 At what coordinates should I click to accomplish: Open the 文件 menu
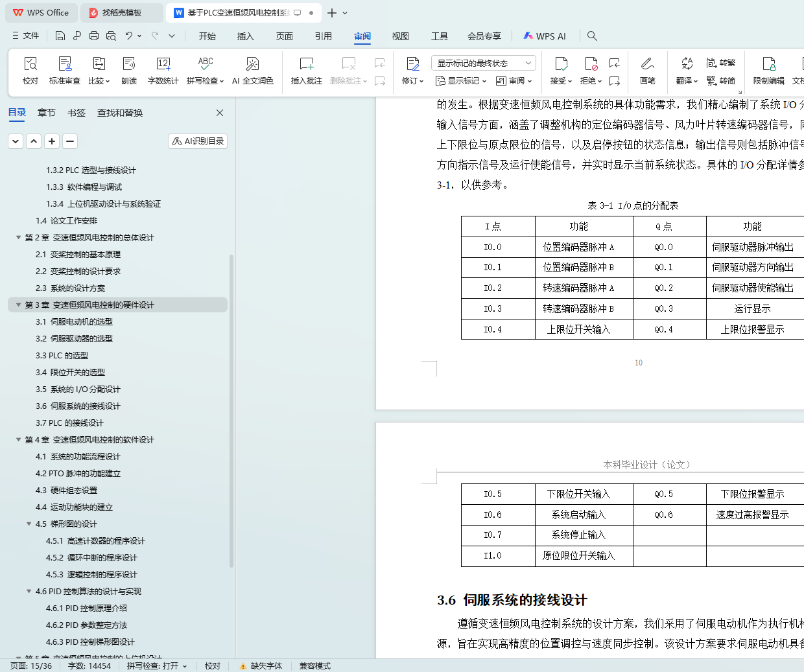click(x=25, y=36)
